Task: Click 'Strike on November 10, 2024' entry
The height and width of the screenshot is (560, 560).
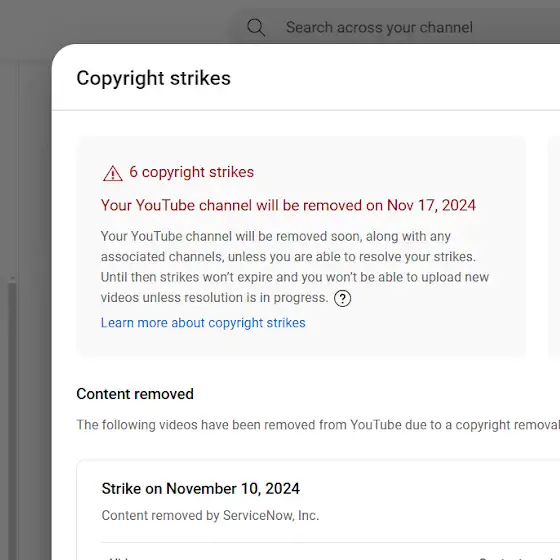Action: tap(200, 489)
